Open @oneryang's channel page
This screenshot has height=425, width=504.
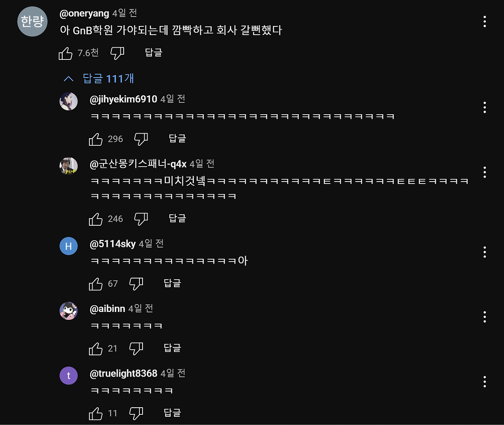coord(85,13)
